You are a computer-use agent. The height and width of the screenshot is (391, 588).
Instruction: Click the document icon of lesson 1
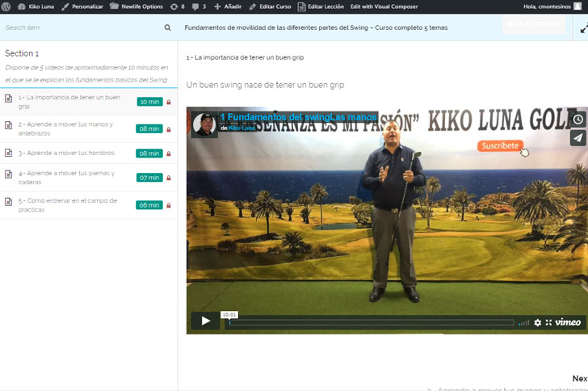point(8,99)
